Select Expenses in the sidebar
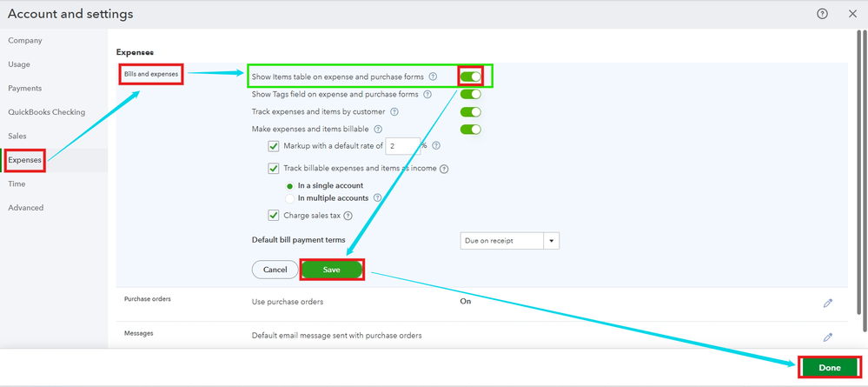Viewport: 868px width, 387px height. pyautogui.click(x=24, y=160)
